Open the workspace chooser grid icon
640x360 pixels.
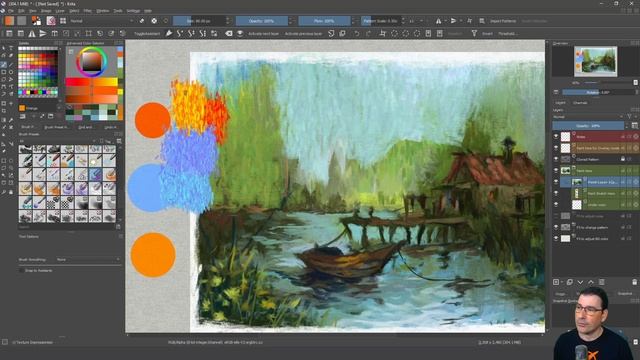click(63, 20)
